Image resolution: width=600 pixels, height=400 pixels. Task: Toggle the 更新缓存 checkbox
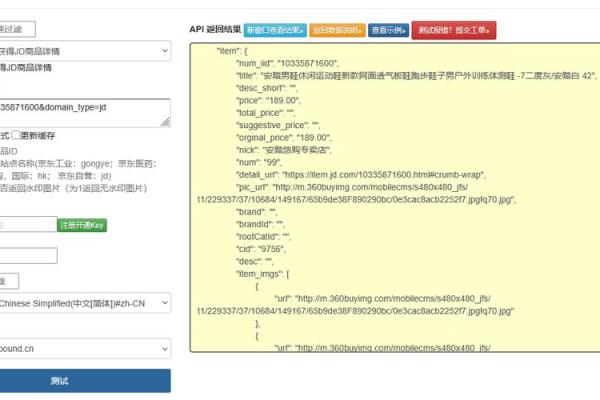pyautogui.click(x=15, y=135)
